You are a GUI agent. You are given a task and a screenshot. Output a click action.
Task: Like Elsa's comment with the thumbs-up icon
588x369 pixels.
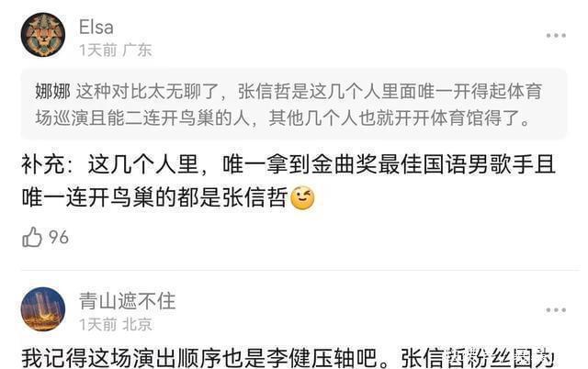32,237
